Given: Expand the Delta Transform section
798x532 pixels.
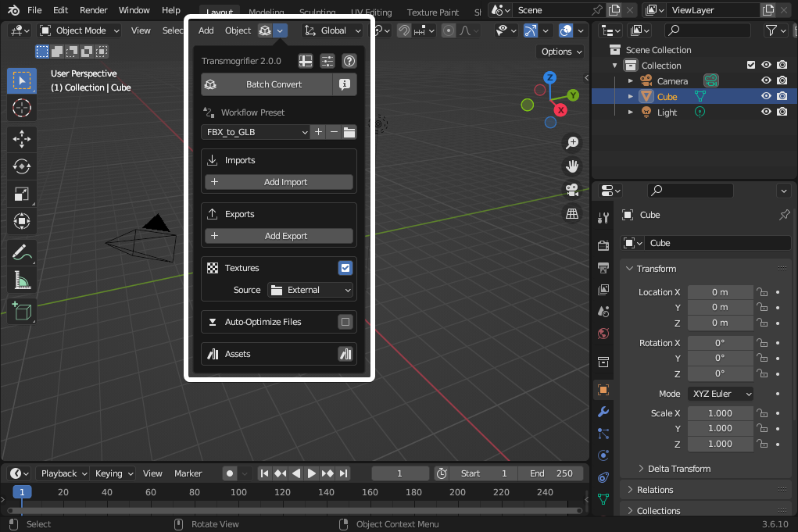Looking at the screenshot, I should click(x=678, y=469).
